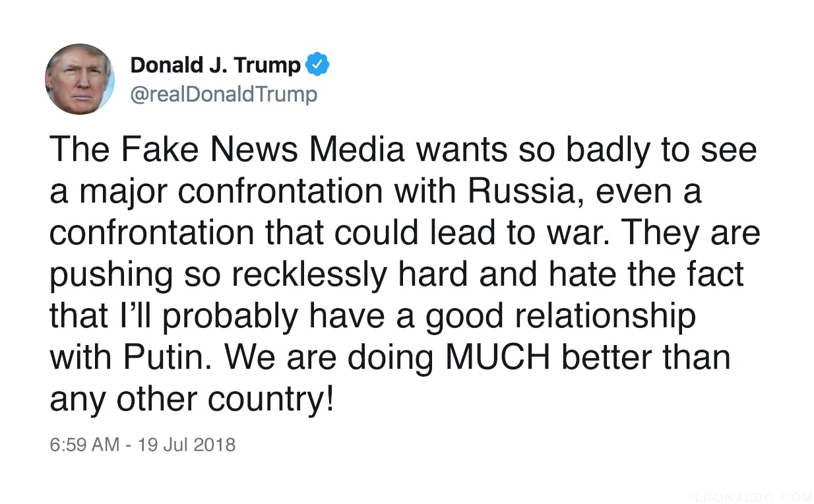
Task: Click the ILDONALDO.COM watermark
Action: (x=751, y=497)
